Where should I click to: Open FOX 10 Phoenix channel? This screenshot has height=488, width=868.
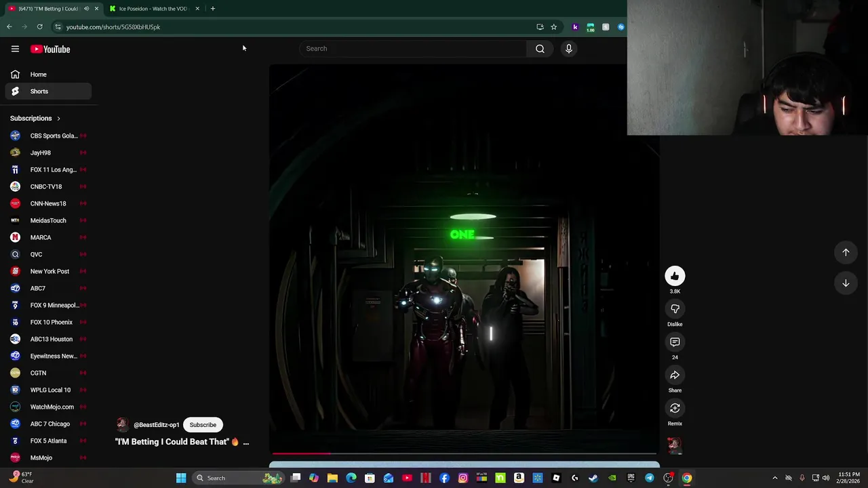click(x=47, y=322)
